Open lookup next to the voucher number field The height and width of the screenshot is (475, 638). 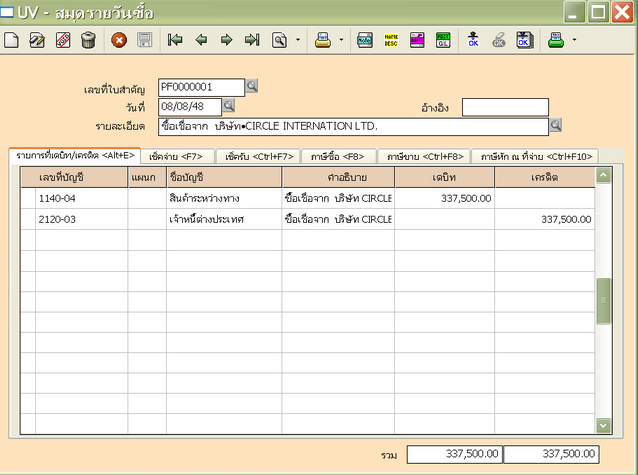252,87
